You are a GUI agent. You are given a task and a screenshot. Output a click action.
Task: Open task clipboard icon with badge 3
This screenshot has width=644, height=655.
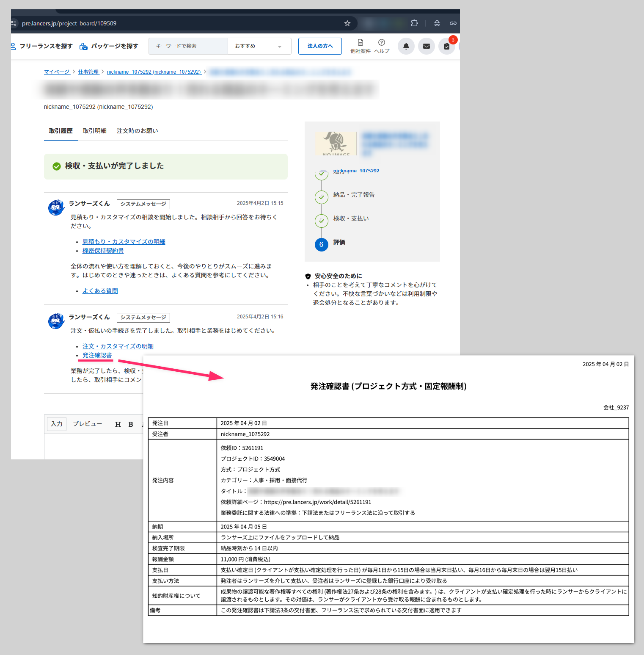[x=447, y=46]
